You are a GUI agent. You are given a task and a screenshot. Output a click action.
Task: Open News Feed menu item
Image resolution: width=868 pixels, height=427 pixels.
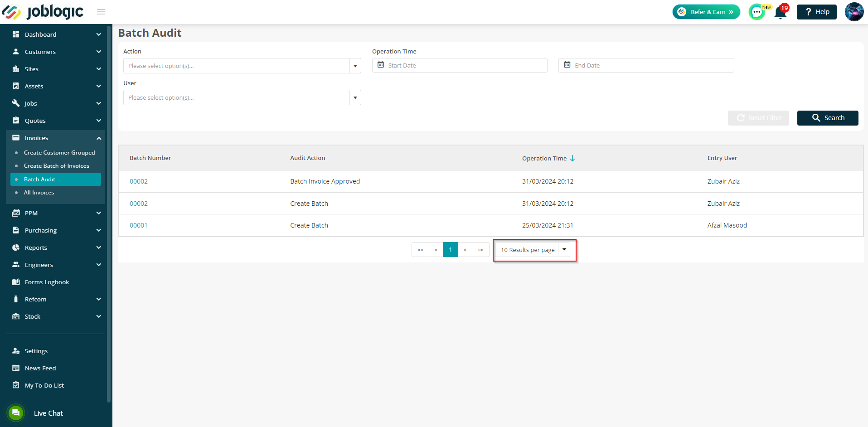pyautogui.click(x=40, y=368)
